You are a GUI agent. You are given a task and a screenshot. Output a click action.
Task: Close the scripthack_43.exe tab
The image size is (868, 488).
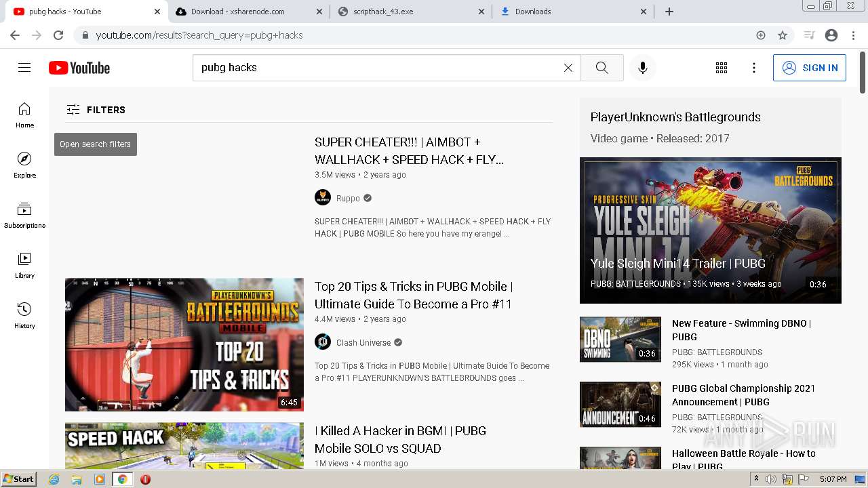[x=481, y=12]
